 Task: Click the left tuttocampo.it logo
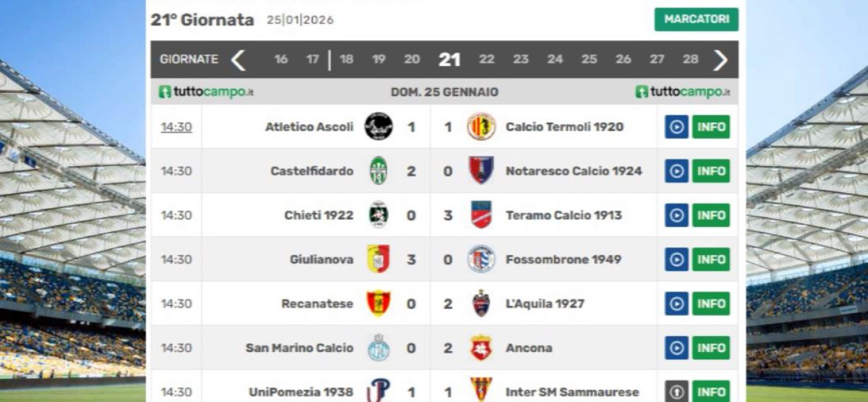pyautogui.click(x=206, y=92)
